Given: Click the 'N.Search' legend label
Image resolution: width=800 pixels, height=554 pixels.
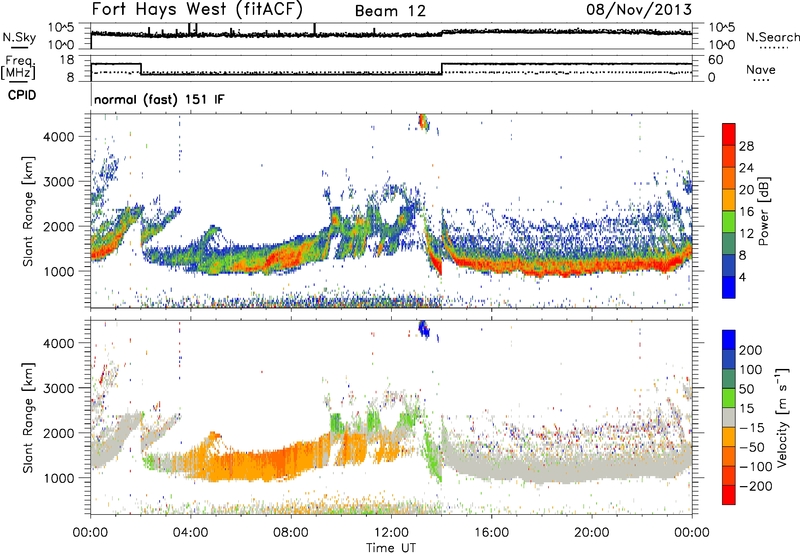Looking at the screenshot, I should (x=772, y=37).
